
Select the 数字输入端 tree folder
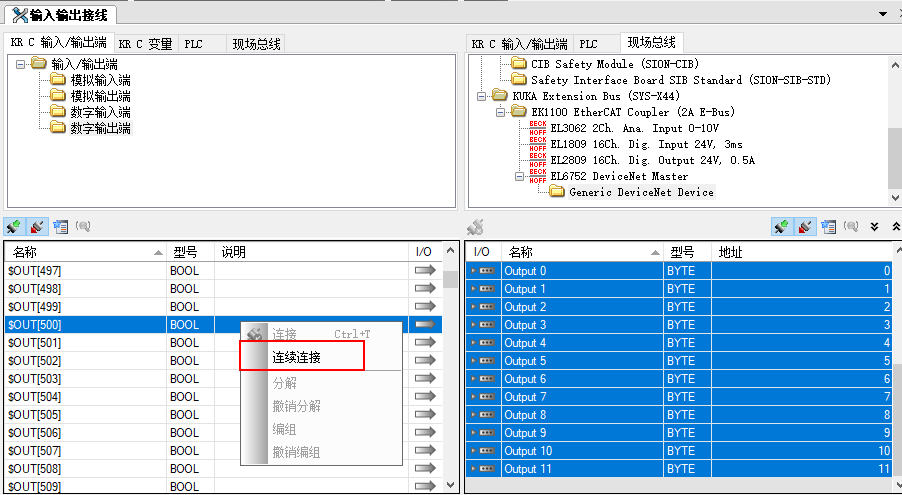(101, 112)
